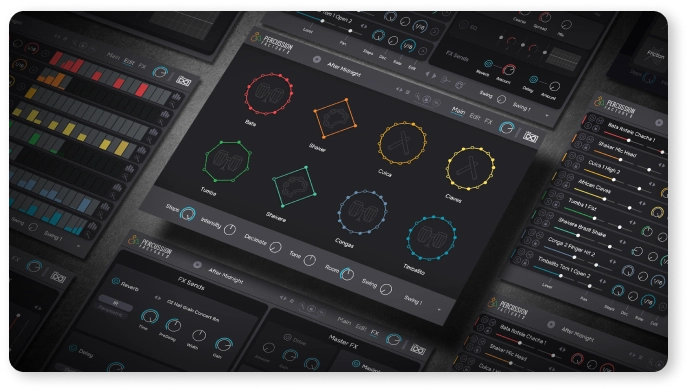This screenshot has width=689, height=391.
Task: Click the orange Cuica instrument circle
Action: (402, 143)
